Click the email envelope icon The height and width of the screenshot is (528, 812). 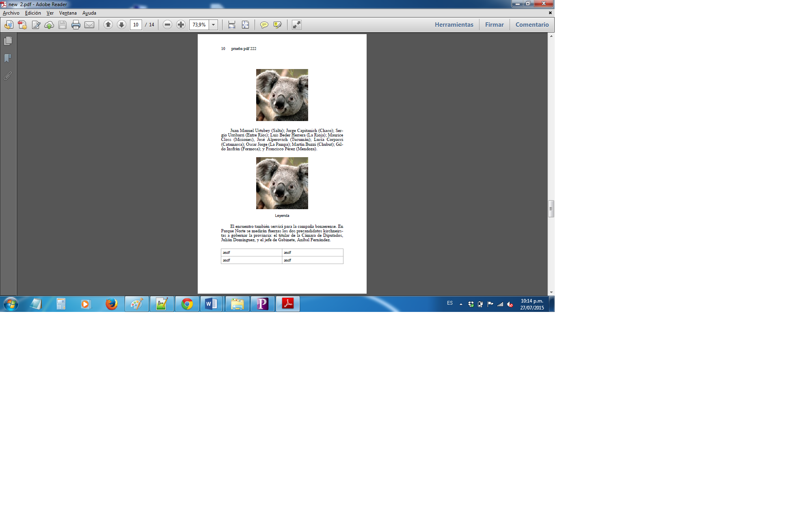coord(89,25)
